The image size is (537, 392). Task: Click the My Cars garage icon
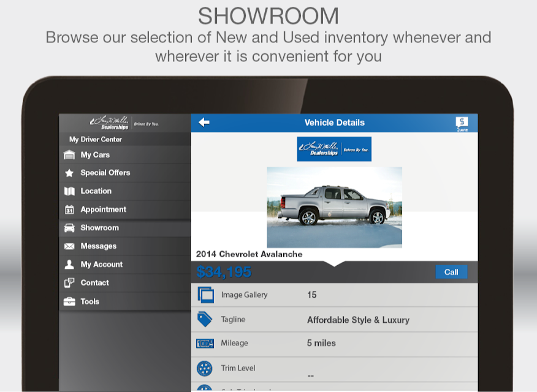coord(69,155)
